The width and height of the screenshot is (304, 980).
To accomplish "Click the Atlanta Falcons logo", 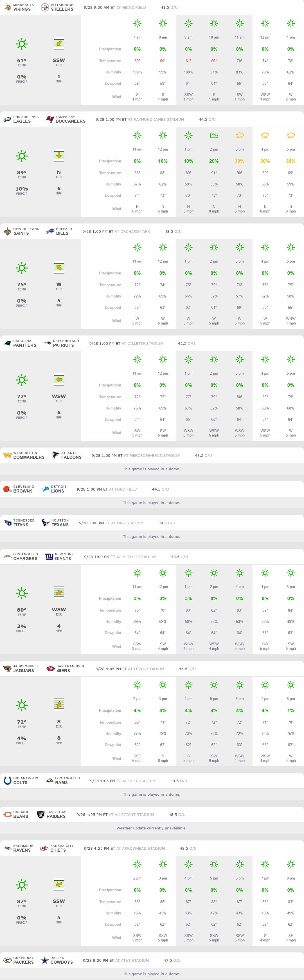I will [55, 455].
